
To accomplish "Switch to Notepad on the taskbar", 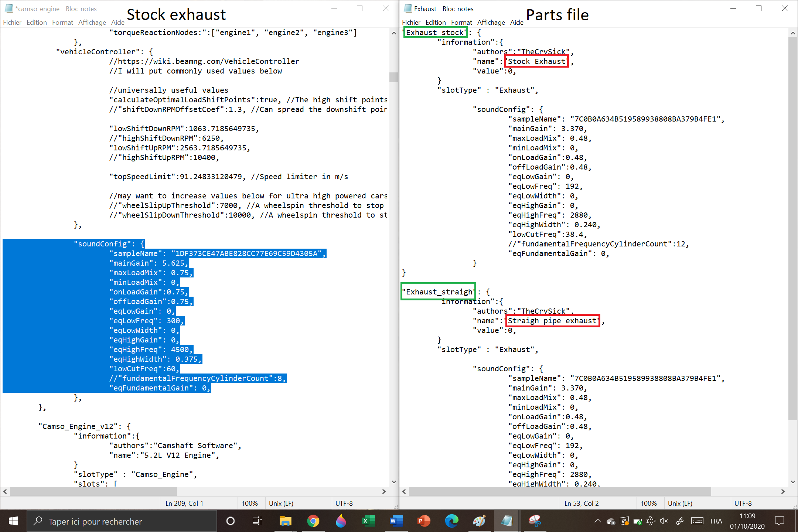I will tap(507, 521).
